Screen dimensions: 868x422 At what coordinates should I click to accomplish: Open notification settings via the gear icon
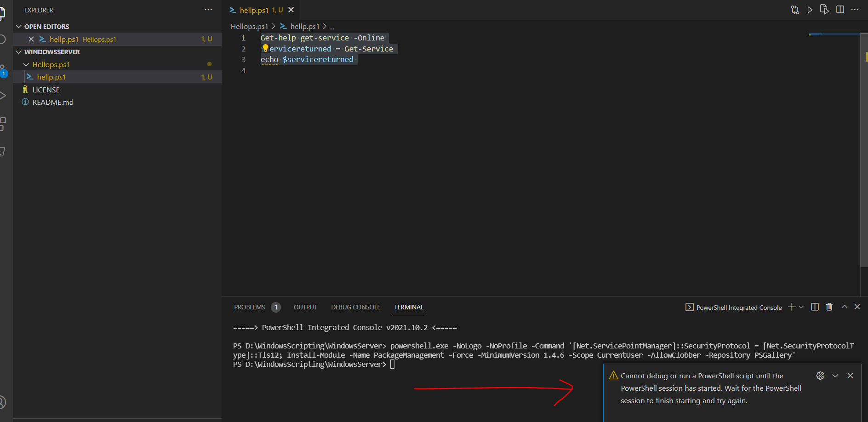click(820, 376)
